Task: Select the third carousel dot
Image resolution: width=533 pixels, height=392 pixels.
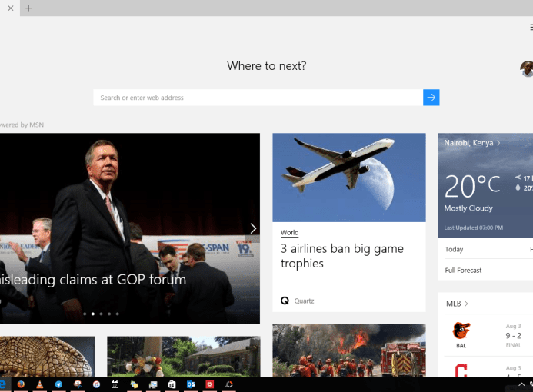Action: pos(101,314)
